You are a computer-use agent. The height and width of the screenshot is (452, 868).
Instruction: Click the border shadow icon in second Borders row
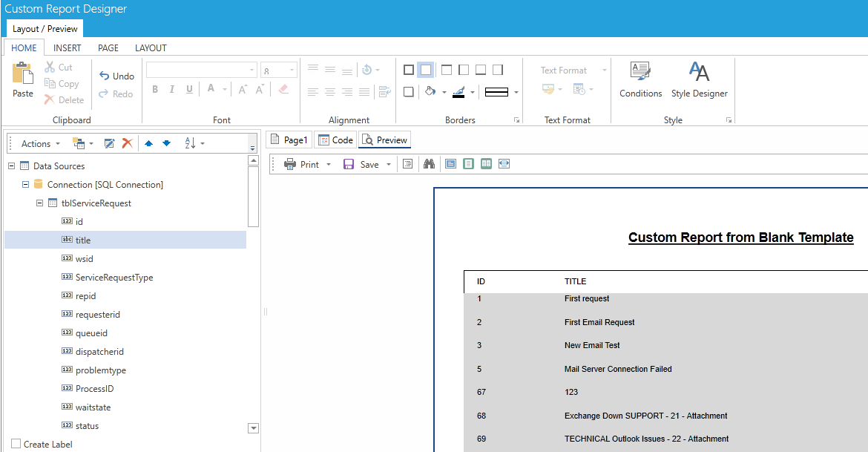tap(409, 92)
